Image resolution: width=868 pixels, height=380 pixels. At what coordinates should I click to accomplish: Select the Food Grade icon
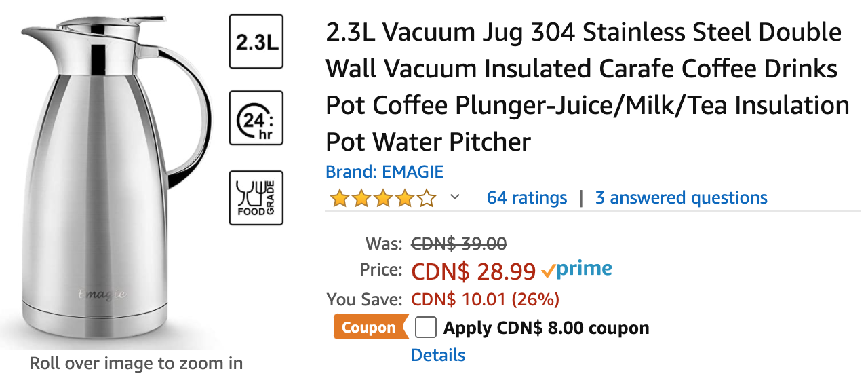256,197
